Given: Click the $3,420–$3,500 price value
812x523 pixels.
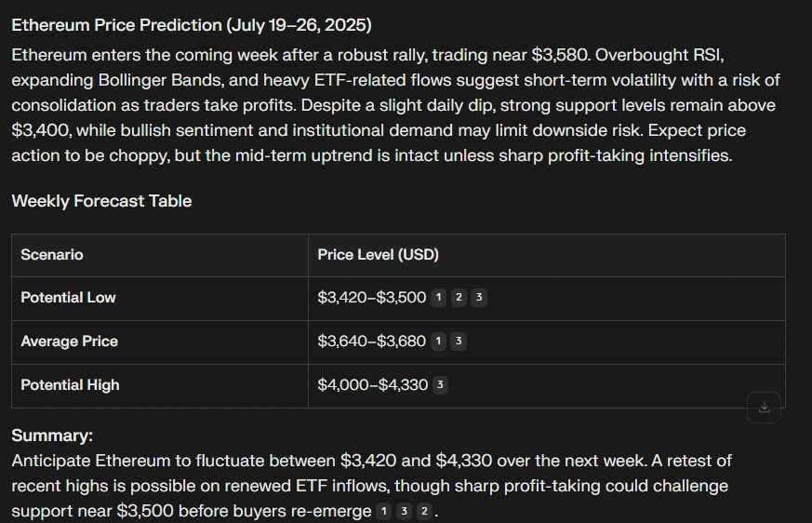Looking at the screenshot, I should point(371,298).
